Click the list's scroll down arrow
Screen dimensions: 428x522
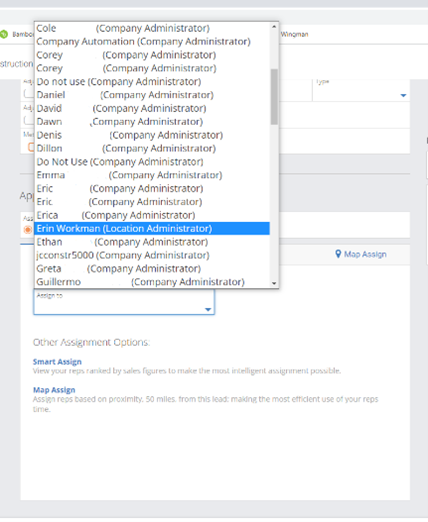274,283
